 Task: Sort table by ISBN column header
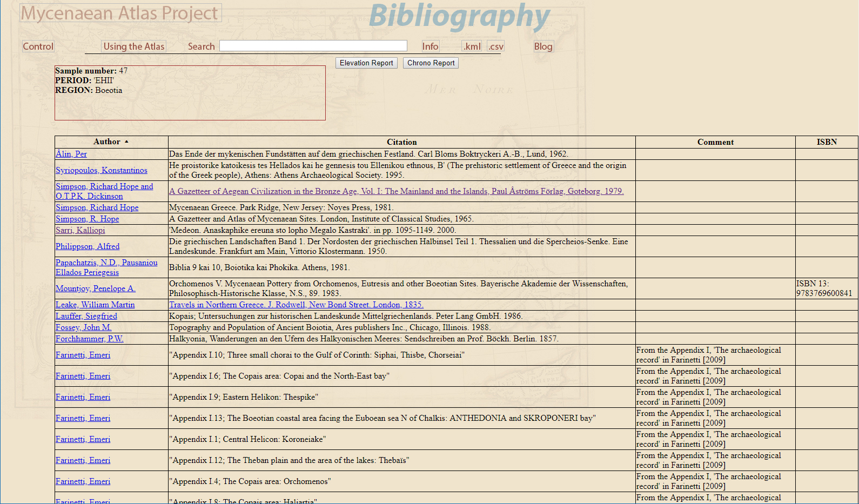[826, 142]
